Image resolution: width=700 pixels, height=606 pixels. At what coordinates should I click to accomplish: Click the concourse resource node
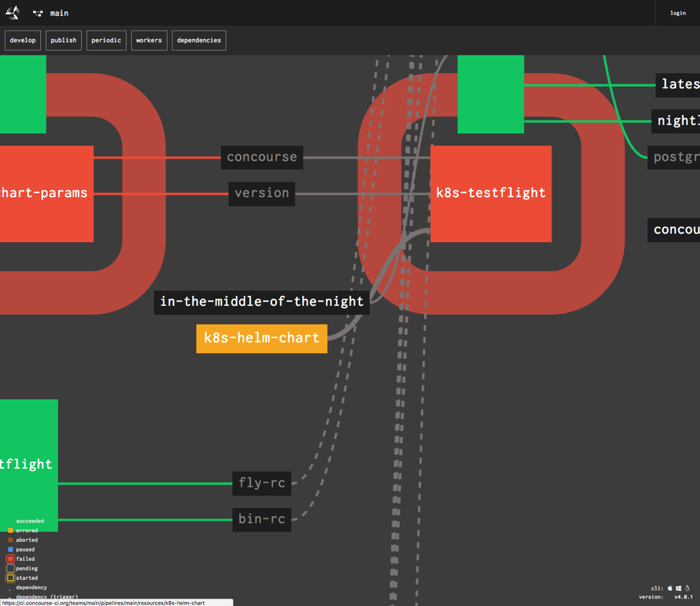[261, 157]
